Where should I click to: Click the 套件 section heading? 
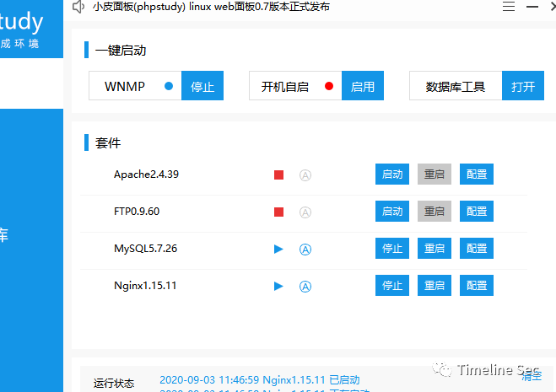[108, 142]
